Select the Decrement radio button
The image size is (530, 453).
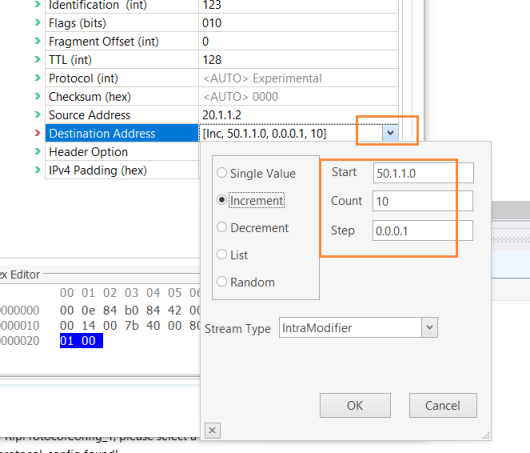pos(222,227)
